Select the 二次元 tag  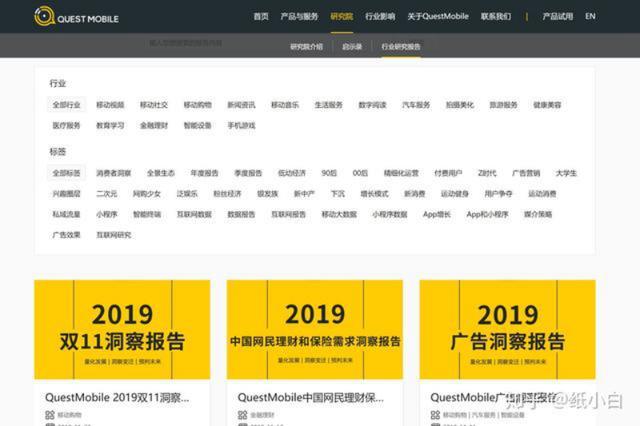pyautogui.click(x=107, y=193)
